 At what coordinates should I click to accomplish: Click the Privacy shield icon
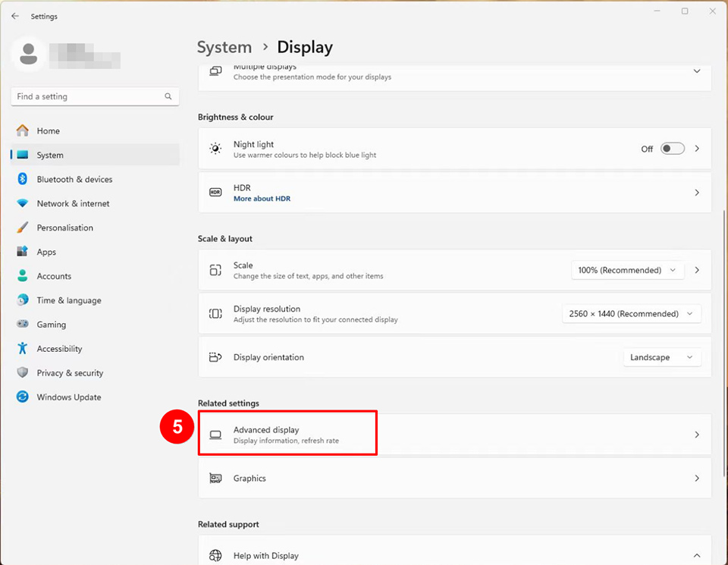click(x=22, y=372)
